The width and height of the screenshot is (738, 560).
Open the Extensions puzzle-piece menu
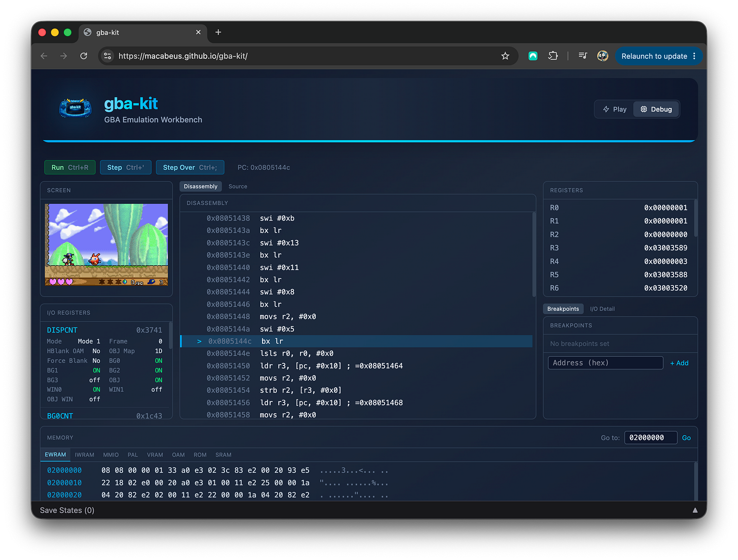553,56
